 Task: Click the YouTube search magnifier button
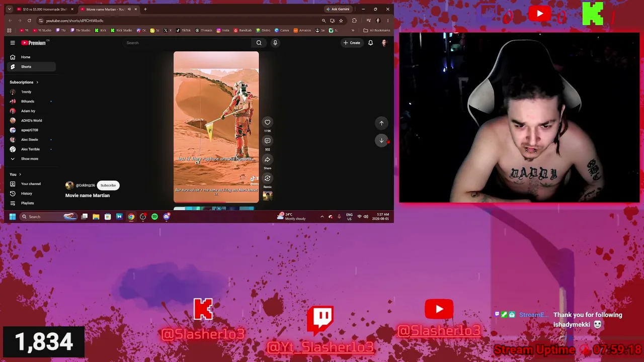(259, 43)
